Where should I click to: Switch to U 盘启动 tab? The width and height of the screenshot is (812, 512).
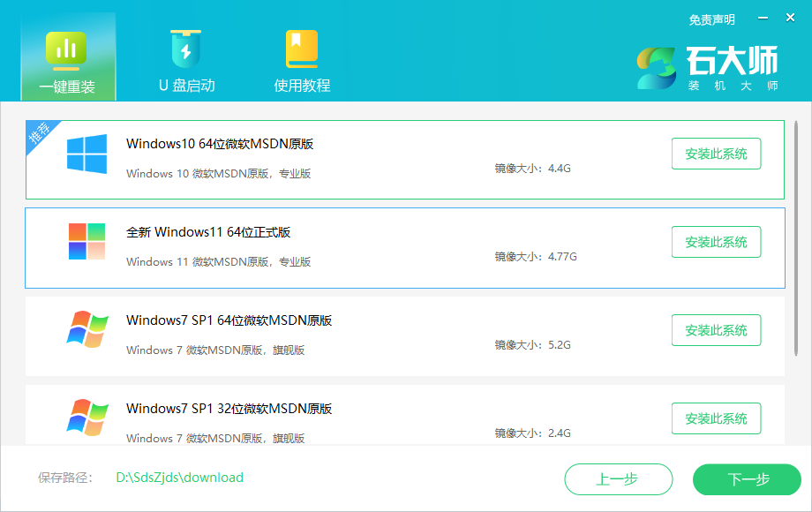click(x=186, y=61)
